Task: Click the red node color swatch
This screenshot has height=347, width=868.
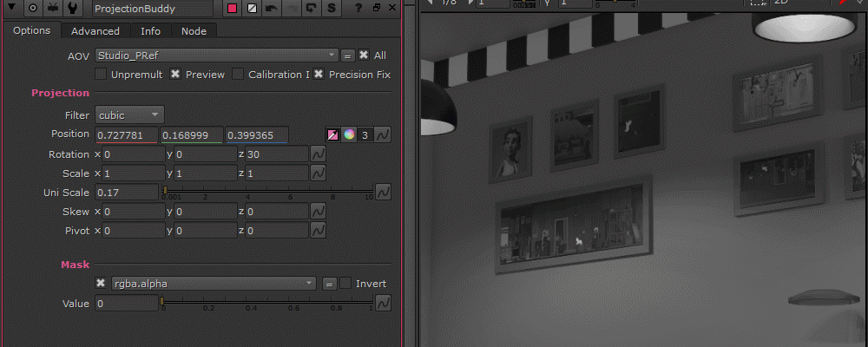Action: click(x=233, y=9)
